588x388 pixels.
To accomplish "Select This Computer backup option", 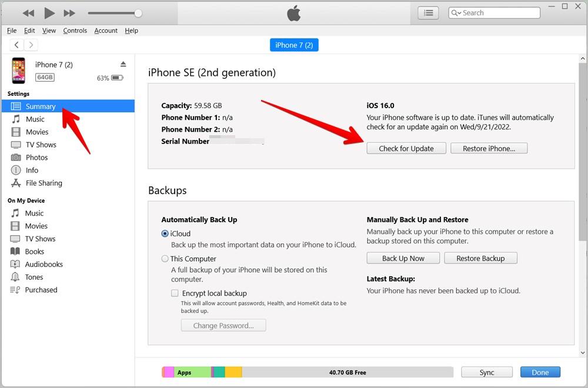I will [165, 259].
